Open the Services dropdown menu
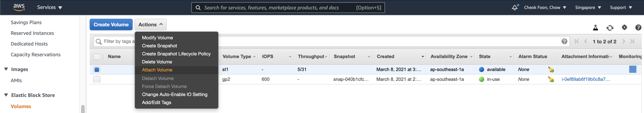Viewport: 644px width, 113px height. (49, 7)
